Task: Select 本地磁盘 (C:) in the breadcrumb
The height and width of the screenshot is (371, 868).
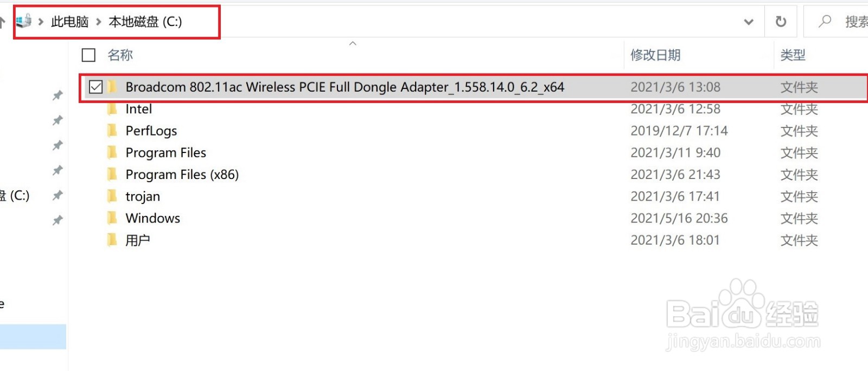Action: pos(145,22)
